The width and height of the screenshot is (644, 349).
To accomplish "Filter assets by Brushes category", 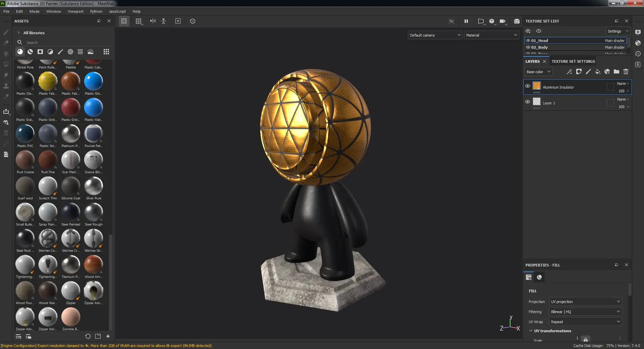I will [x=60, y=52].
